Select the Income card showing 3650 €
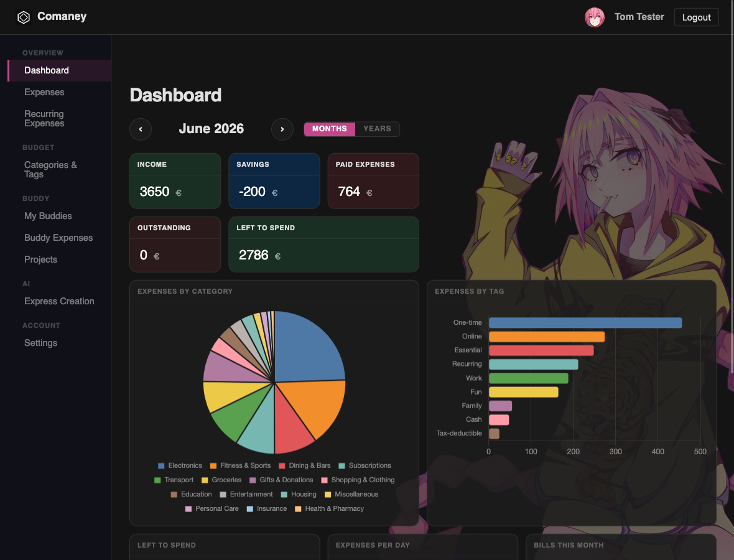The image size is (734, 560). [175, 180]
